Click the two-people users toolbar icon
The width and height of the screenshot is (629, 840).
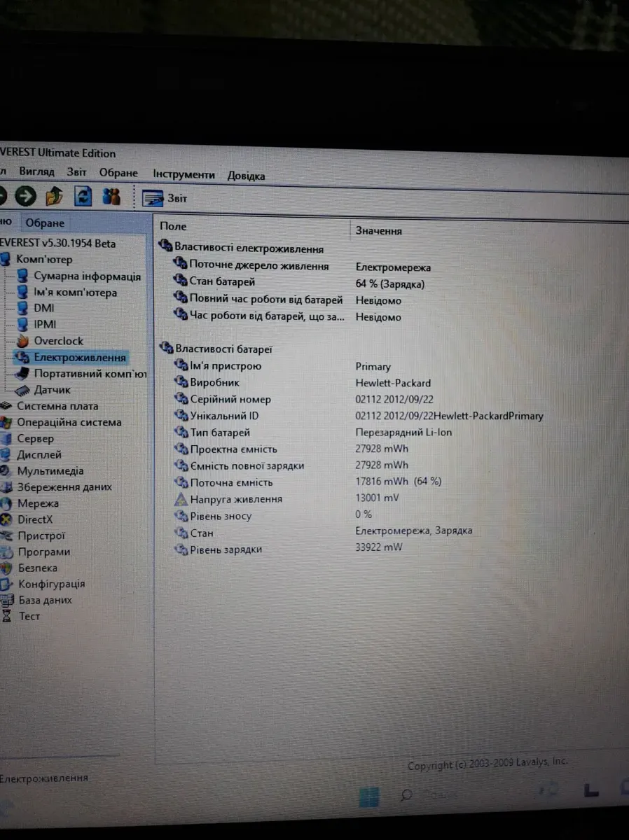pos(111,197)
